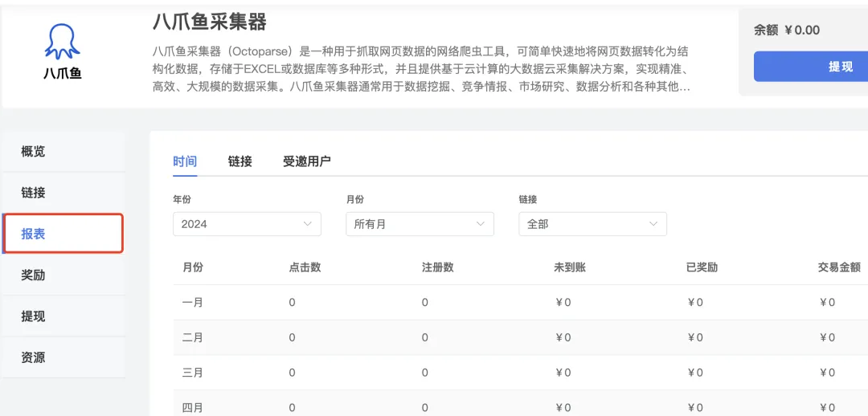
Task: Click the 未到账 column header
Action: (570, 267)
